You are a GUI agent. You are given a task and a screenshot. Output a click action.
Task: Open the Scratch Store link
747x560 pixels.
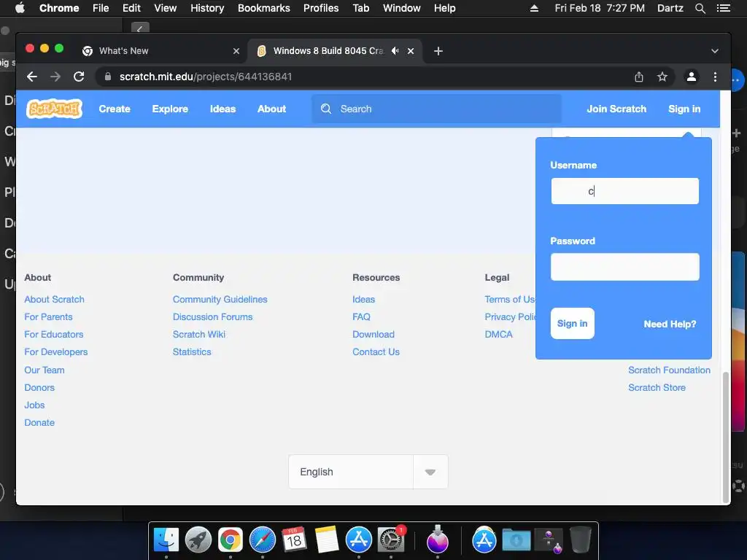pos(657,388)
